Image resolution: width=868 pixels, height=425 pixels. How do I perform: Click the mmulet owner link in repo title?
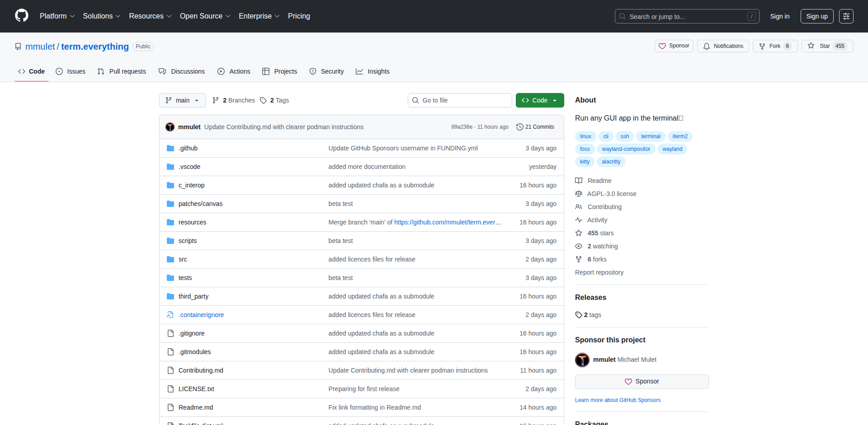click(x=40, y=47)
